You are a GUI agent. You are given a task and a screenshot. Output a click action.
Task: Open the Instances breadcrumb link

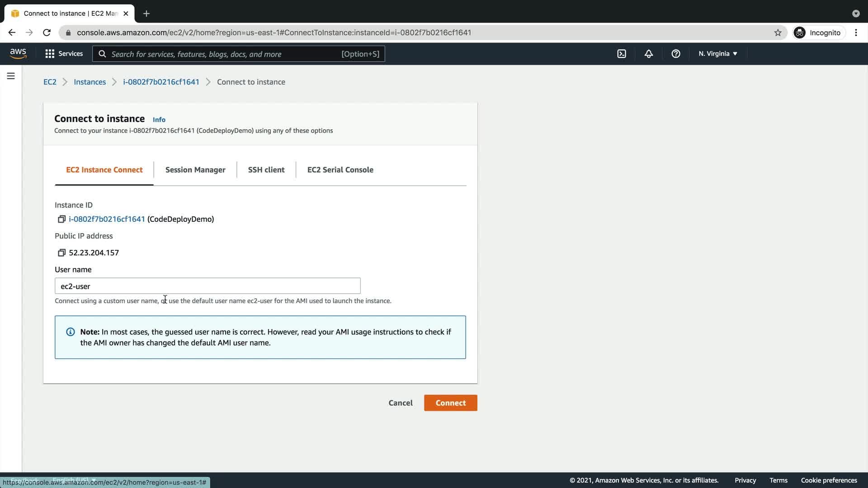pyautogui.click(x=90, y=82)
